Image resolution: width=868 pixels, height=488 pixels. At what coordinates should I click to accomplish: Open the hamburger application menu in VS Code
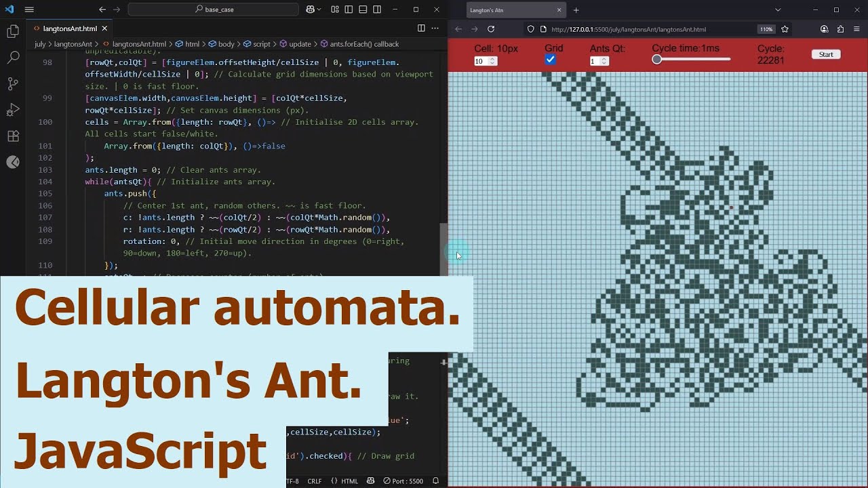[29, 9]
